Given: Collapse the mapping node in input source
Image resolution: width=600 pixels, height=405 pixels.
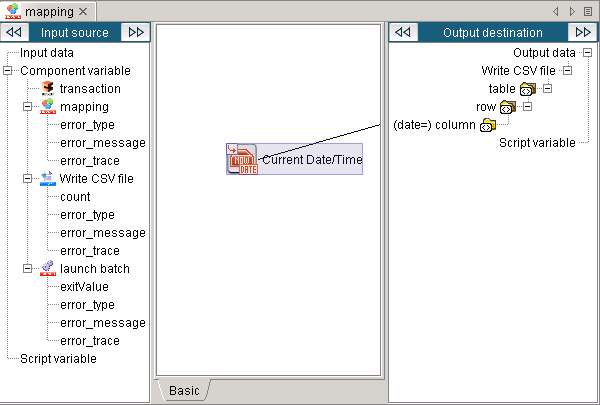Looking at the screenshot, I should point(28,107).
